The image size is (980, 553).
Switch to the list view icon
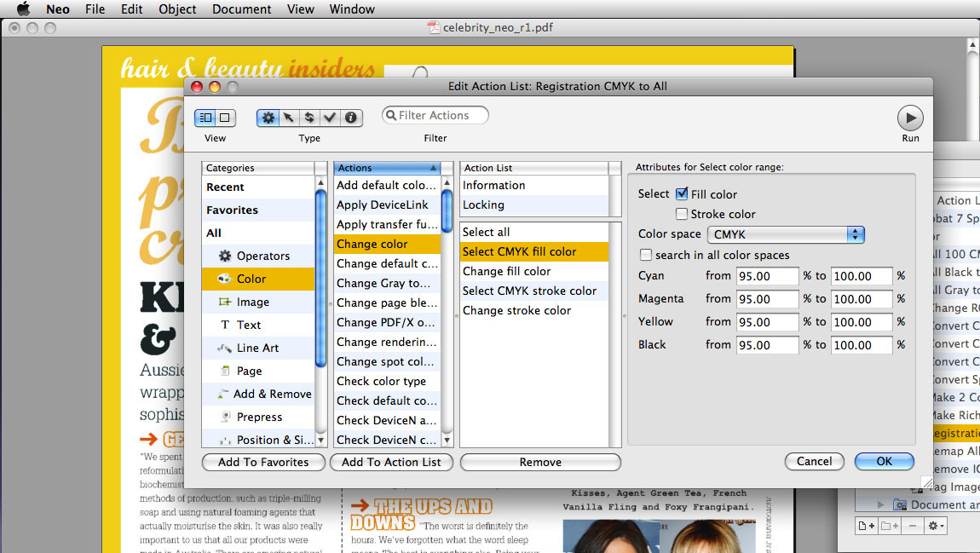click(205, 117)
